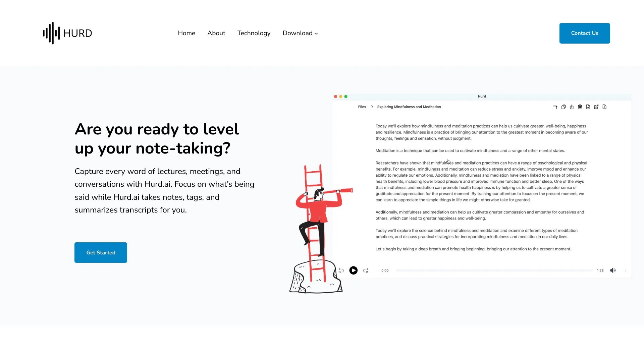Skip back 15 seconds in playback
The height and width of the screenshot is (362, 644).
[341, 270]
